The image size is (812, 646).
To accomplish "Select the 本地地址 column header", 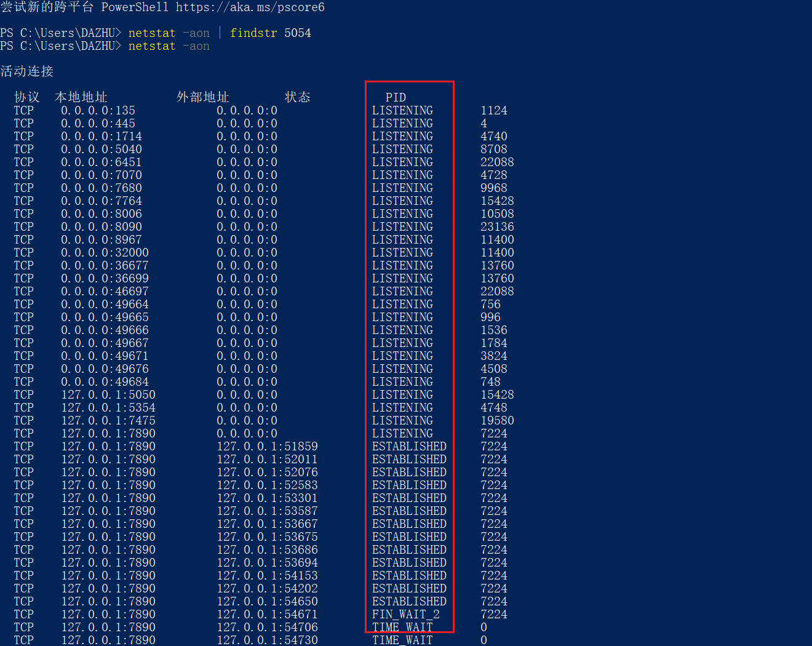I will click(x=81, y=97).
